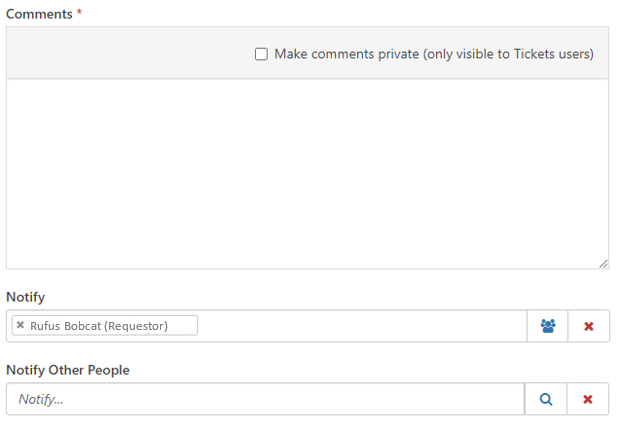Click the search magnifier for Notify Other People
Screen dimensions: 625x429
(x=546, y=399)
